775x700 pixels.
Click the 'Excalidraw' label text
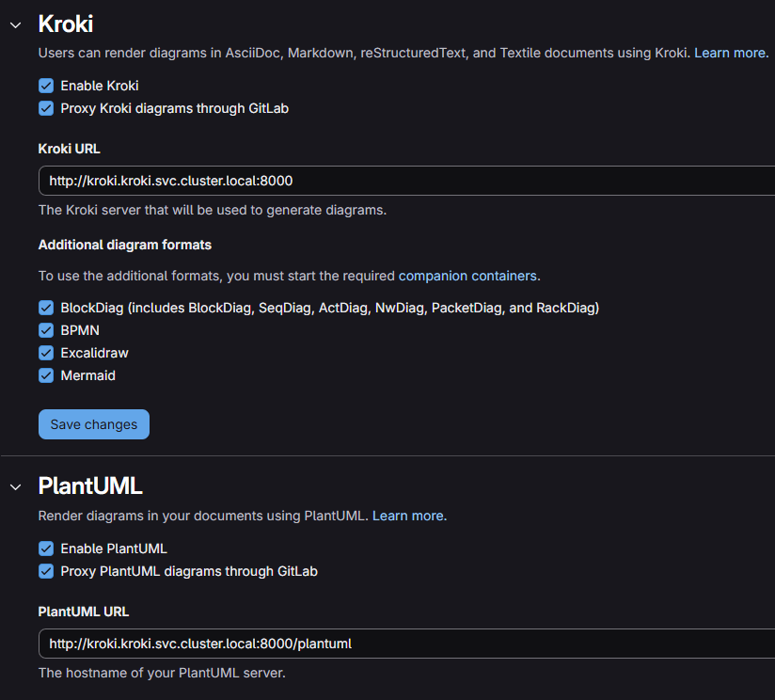pos(94,353)
